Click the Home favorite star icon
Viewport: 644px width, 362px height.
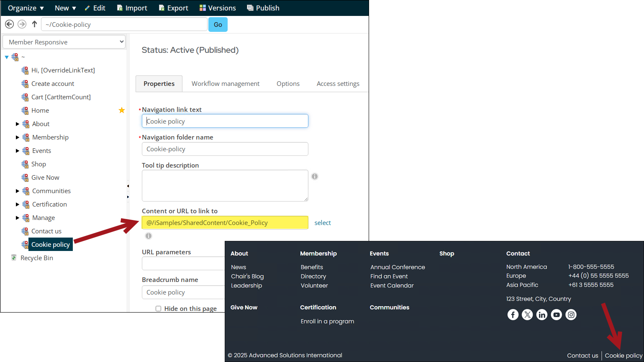click(122, 110)
